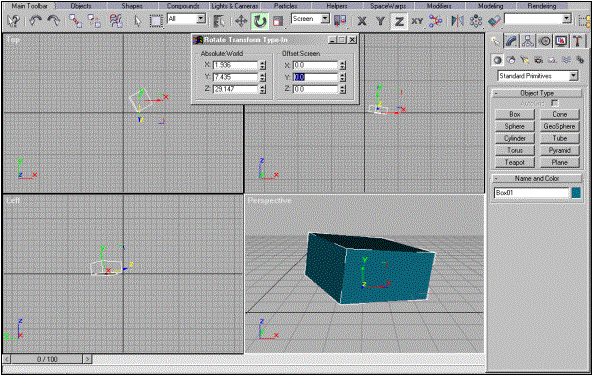592x375 pixels.
Task: Click the Absolute World Z spinner arrows
Action: [262, 89]
